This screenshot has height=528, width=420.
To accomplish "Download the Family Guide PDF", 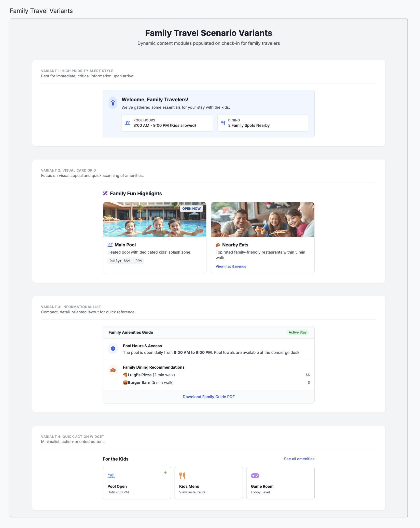I will click(x=209, y=397).
